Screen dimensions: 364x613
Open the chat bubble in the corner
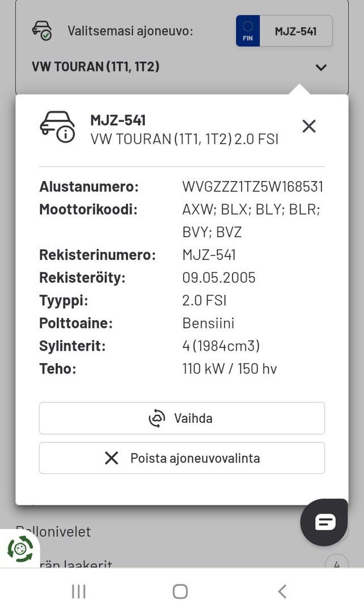[324, 522]
